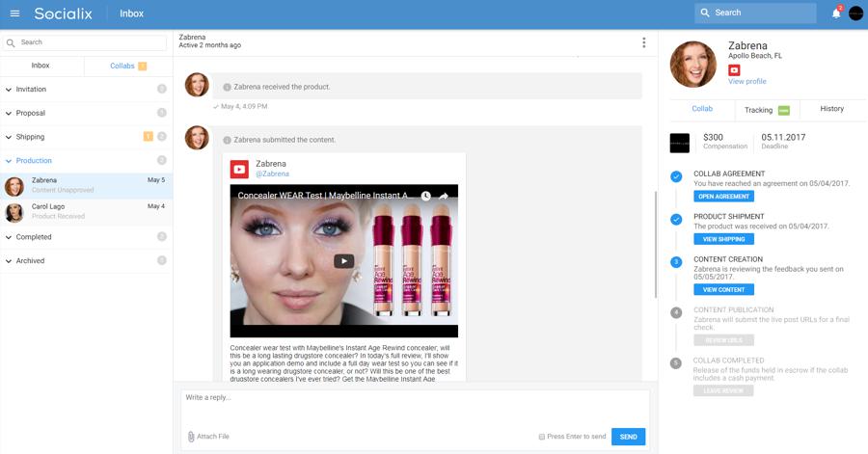Click the orange Shipping count badge
The height and width of the screenshot is (454, 868).
[x=148, y=136]
